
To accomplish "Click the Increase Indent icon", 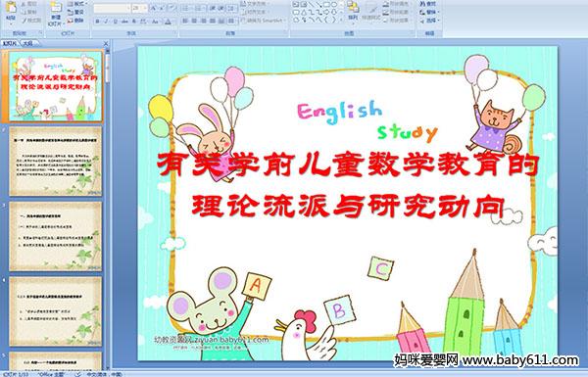I will [x=221, y=8].
